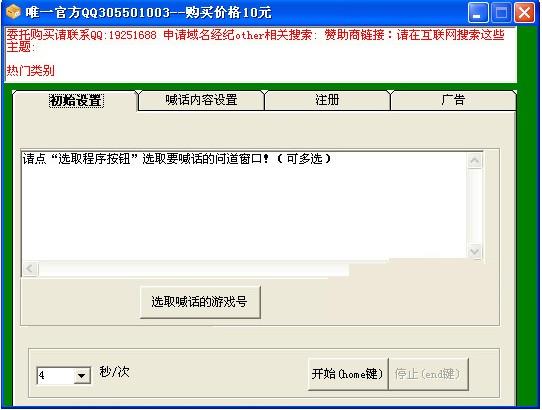Image resolution: width=542 pixels, height=410 pixels.
Task: Close the window with the red X
Action: coord(524,13)
